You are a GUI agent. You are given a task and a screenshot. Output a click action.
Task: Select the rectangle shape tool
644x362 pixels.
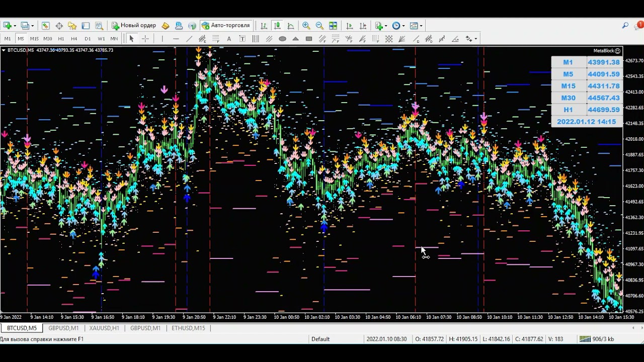pyautogui.click(x=309, y=39)
